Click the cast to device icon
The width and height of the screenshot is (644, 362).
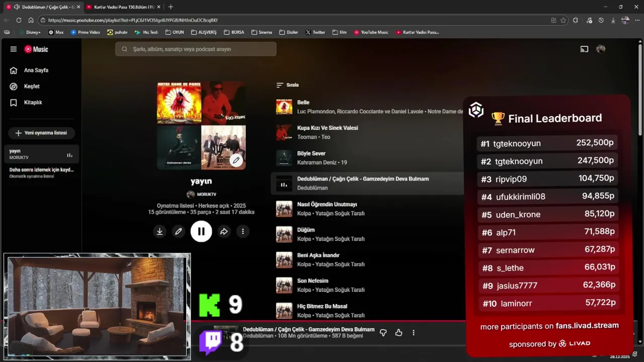click(584, 49)
